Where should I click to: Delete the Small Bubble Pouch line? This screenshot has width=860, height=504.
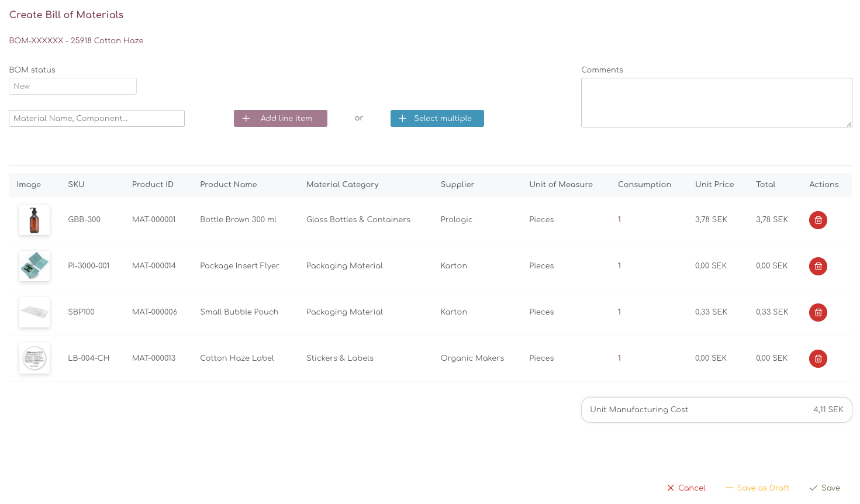818,312
